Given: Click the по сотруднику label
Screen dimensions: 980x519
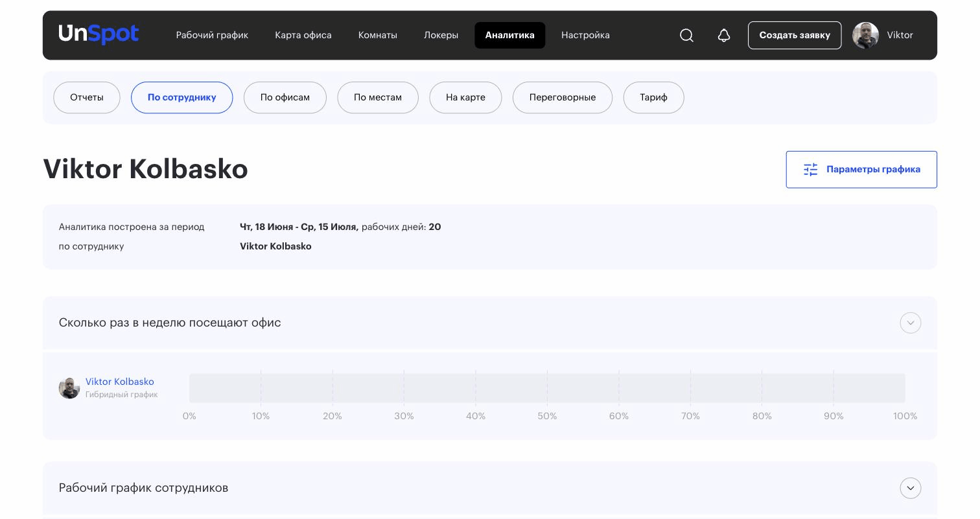Looking at the screenshot, I should coord(91,246).
